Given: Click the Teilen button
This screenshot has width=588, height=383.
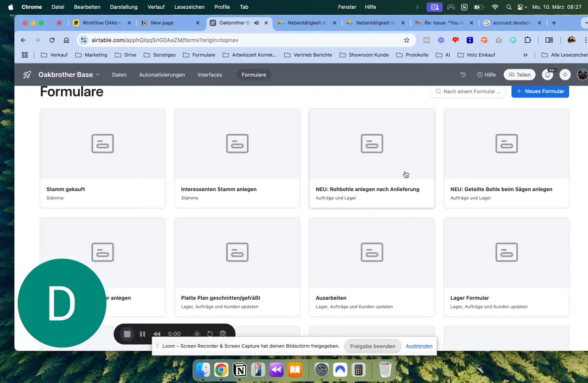Looking at the screenshot, I should 520,74.
